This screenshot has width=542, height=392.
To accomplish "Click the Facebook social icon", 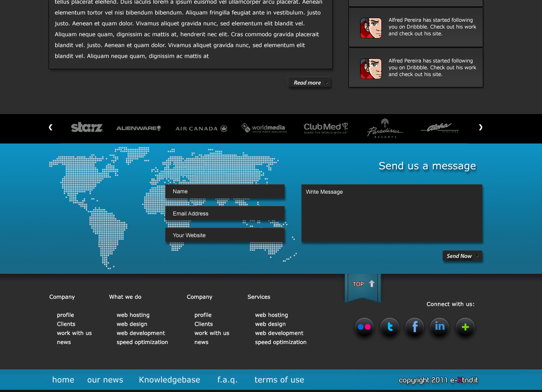I will tap(414, 327).
